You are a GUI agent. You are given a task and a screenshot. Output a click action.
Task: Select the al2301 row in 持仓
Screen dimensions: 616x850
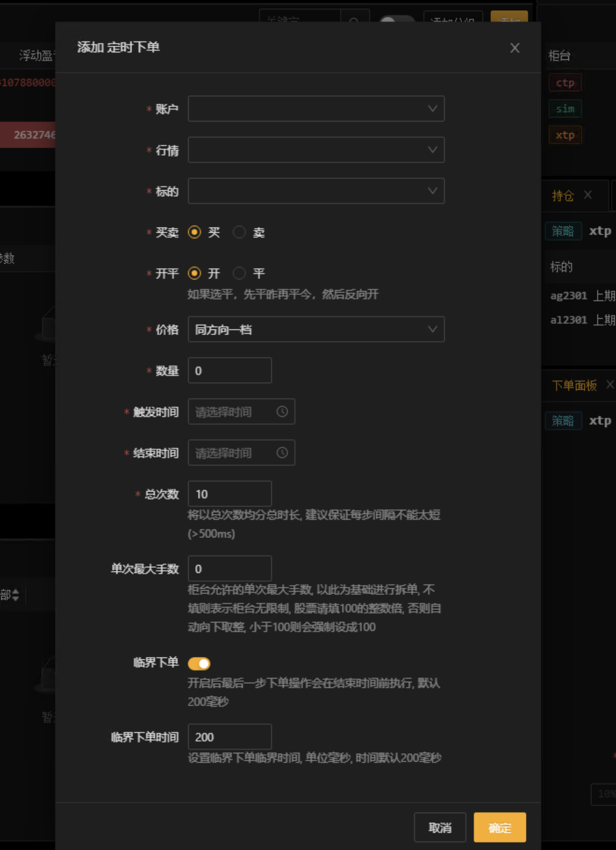tap(580, 320)
